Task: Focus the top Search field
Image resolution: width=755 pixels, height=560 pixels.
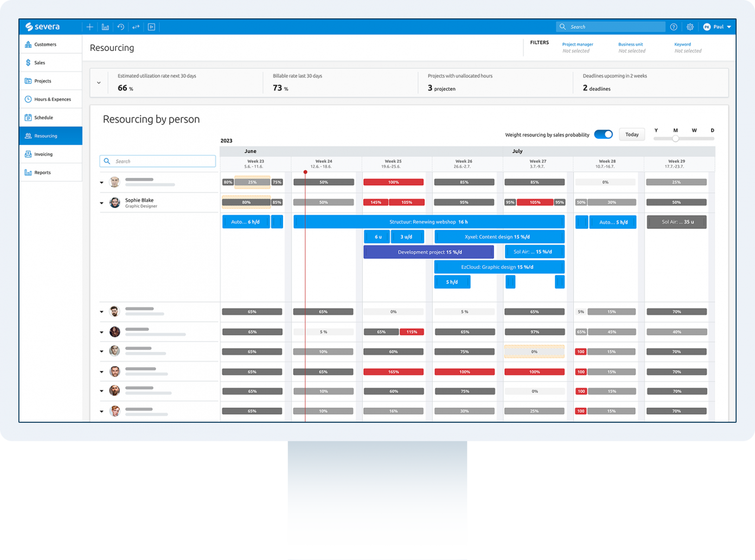Action: (x=611, y=27)
